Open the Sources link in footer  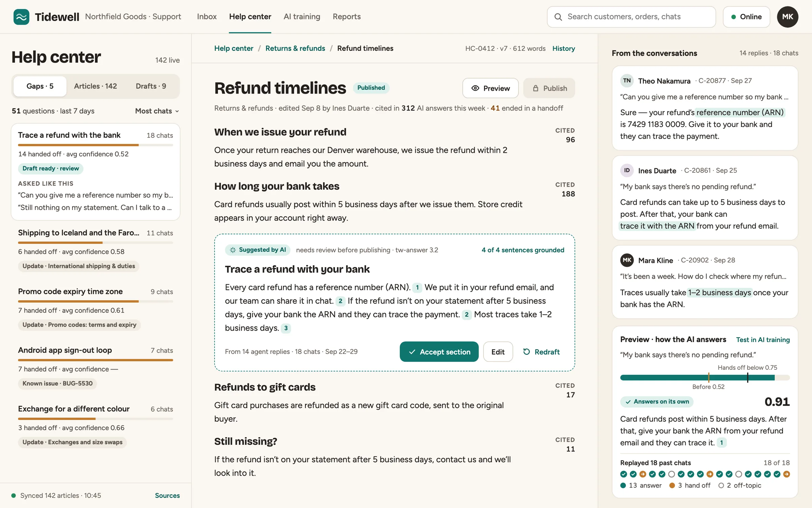[167, 495]
